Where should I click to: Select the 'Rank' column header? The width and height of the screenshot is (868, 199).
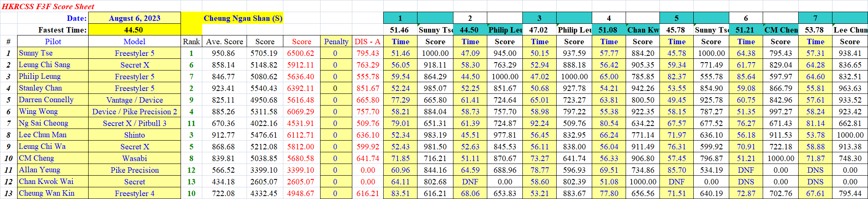point(191,41)
